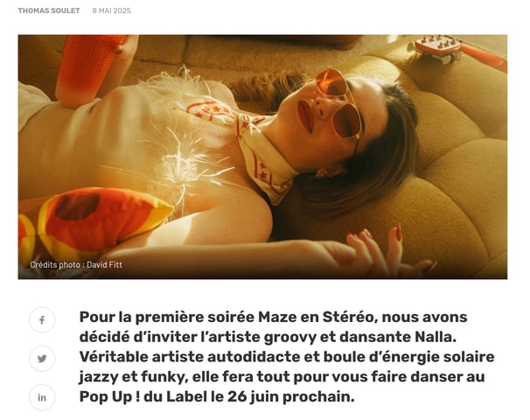
Task: Open the article's featured photo
Action: 262,157
